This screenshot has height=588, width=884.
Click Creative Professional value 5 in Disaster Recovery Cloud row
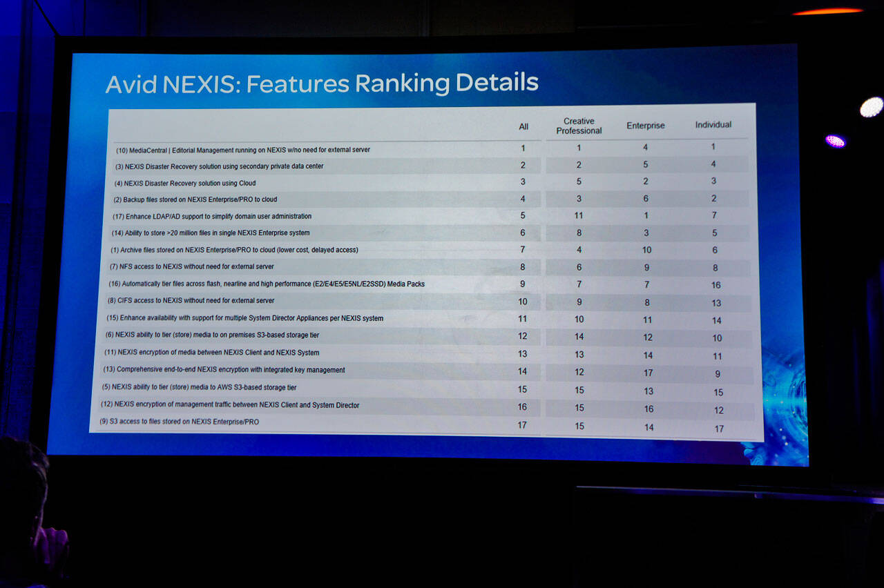(579, 182)
